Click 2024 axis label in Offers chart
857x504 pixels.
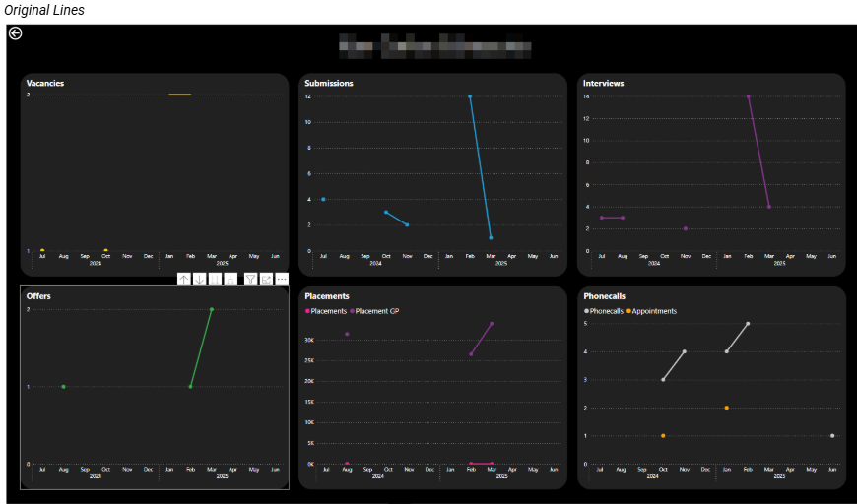[96, 476]
